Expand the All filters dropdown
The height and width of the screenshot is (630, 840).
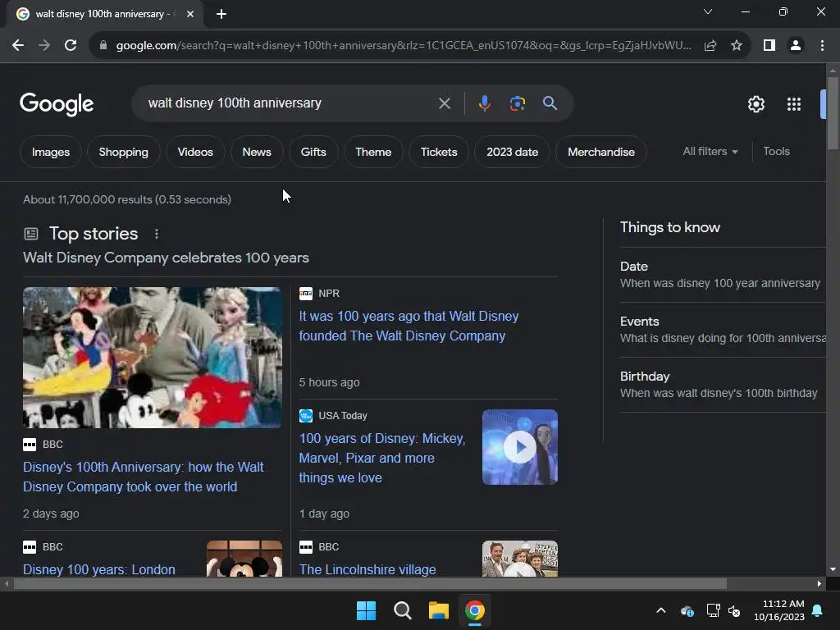(x=710, y=152)
